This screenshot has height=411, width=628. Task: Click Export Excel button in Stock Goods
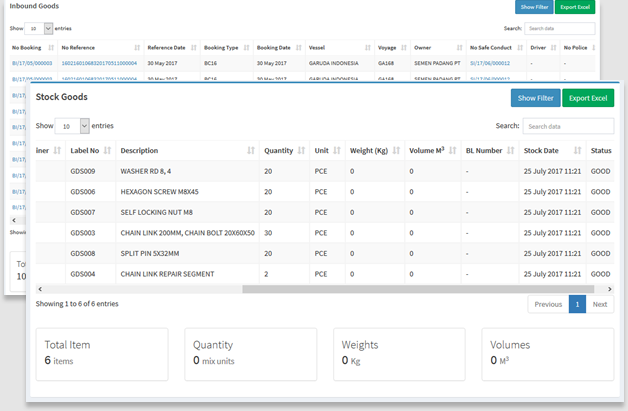588,98
